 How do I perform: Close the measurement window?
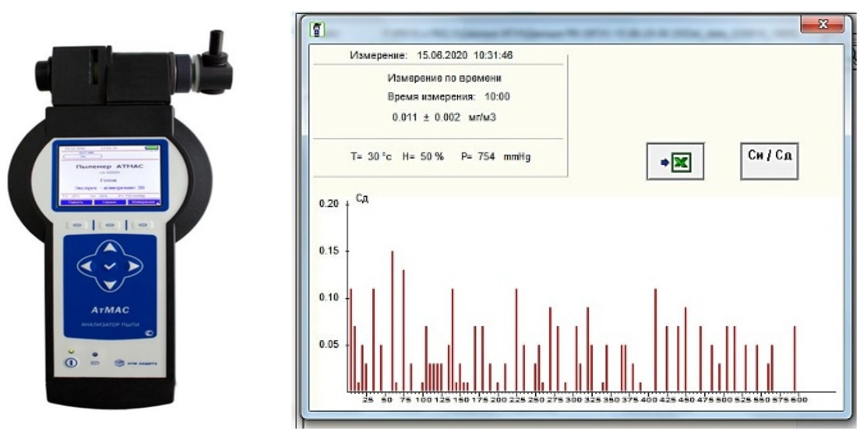[824, 25]
